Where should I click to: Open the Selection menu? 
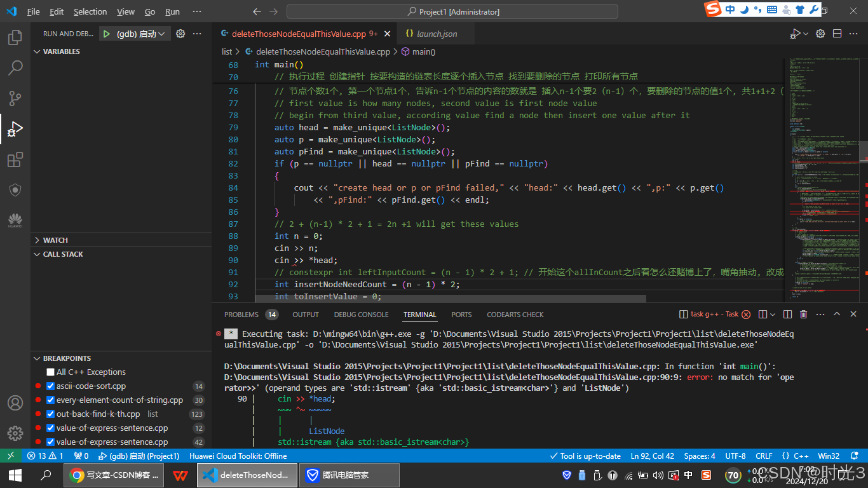90,11
